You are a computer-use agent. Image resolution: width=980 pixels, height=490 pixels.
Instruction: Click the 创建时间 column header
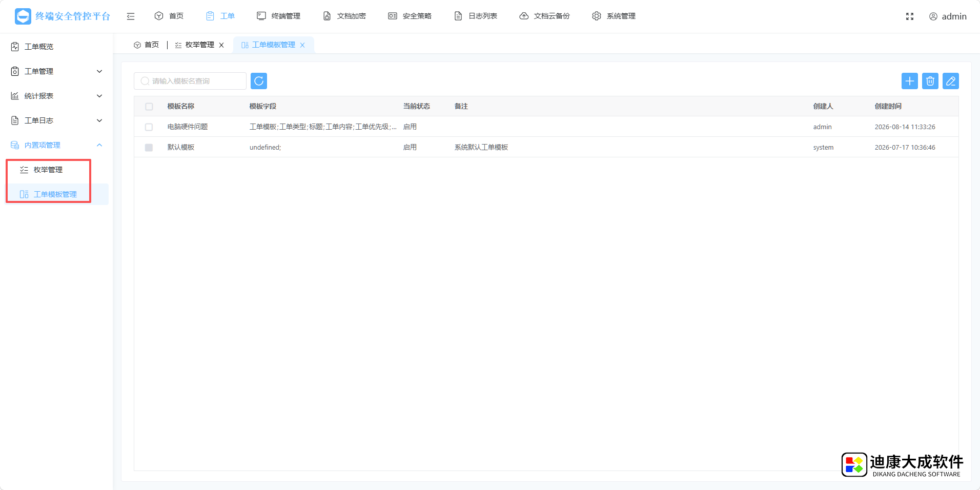(x=888, y=106)
